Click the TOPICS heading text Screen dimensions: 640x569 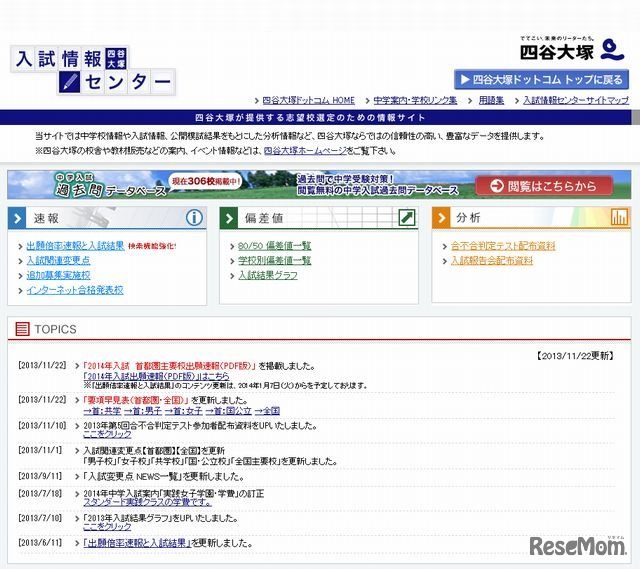click(55, 329)
